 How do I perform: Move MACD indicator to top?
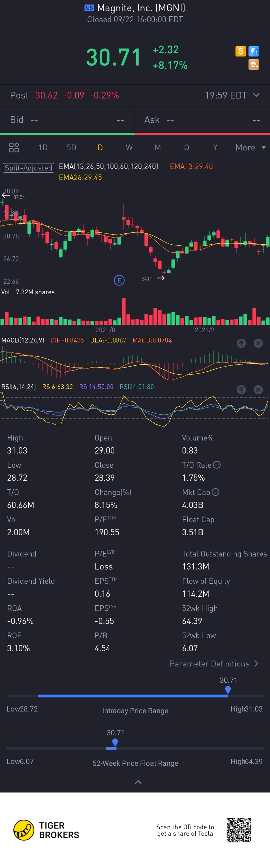241,343
